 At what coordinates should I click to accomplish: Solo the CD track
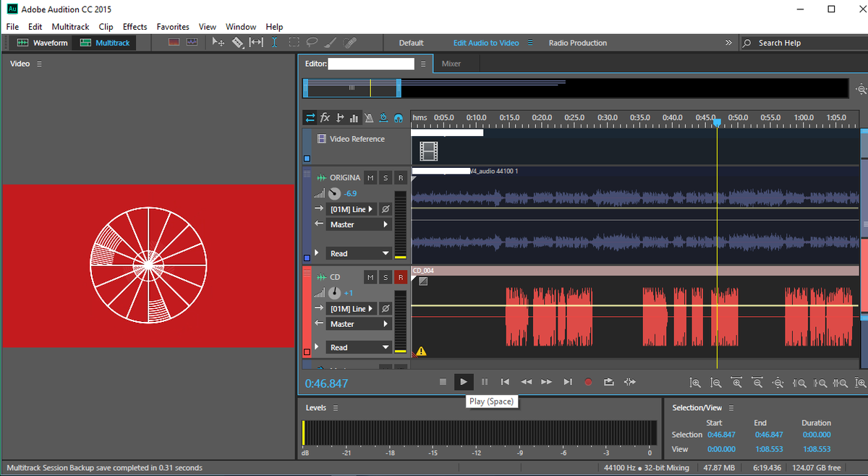[385, 277]
